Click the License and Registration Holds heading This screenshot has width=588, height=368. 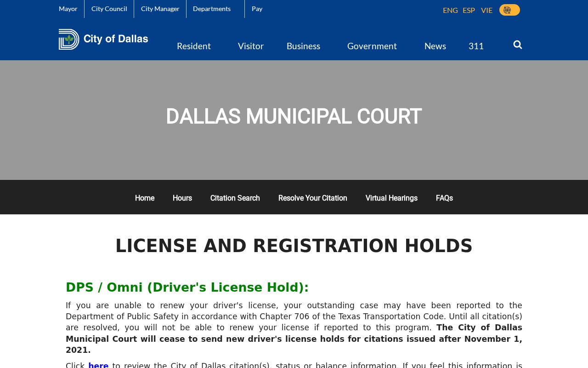click(x=294, y=246)
